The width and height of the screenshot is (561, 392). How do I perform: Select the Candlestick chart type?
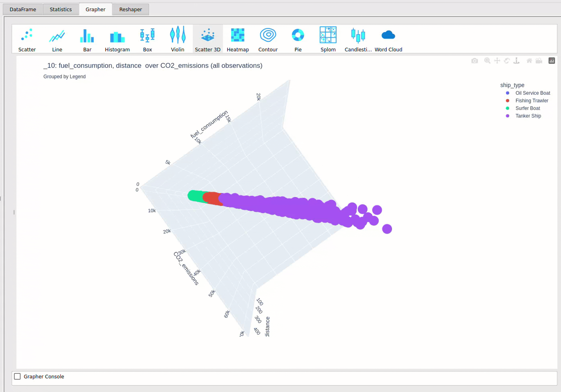point(358,39)
